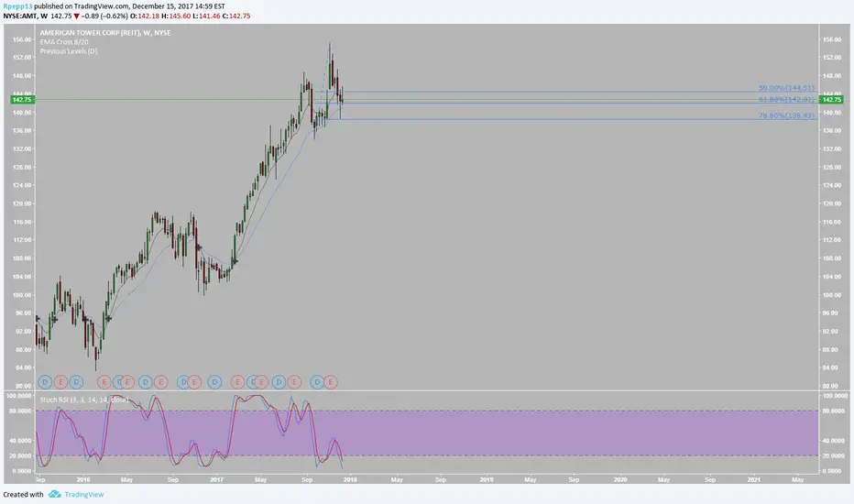The image size is (854, 504).
Task: Click the 2021 label on time axis
Action: pyautogui.click(x=754, y=480)
